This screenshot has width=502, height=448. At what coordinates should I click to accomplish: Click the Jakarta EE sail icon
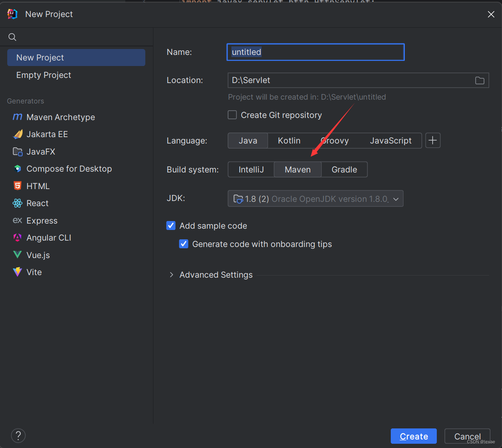point(17,134)
